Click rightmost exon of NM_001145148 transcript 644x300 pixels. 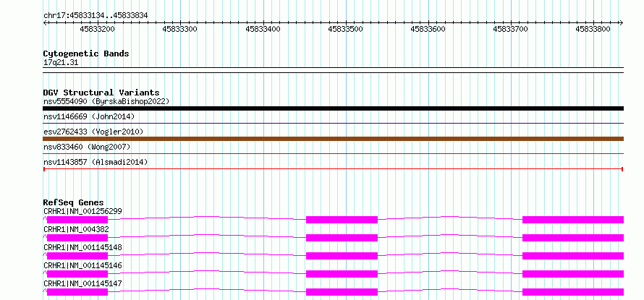pyautogui.click(x=573, y=256)
